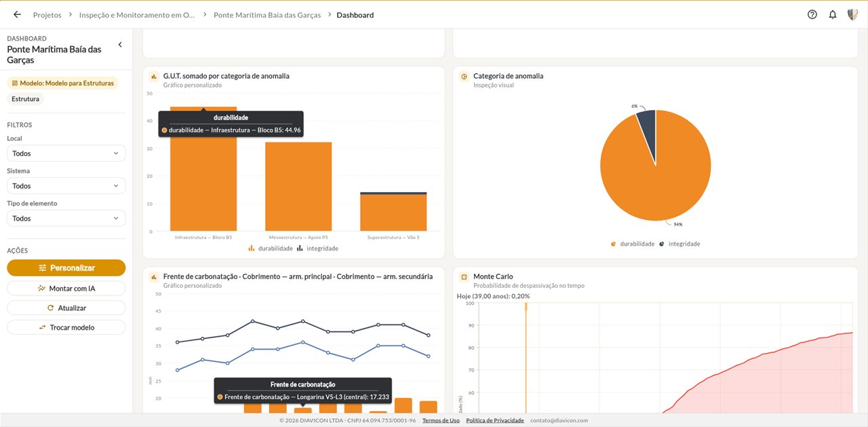Toggle integridade legend in pie chart

[x=680, y=244]
